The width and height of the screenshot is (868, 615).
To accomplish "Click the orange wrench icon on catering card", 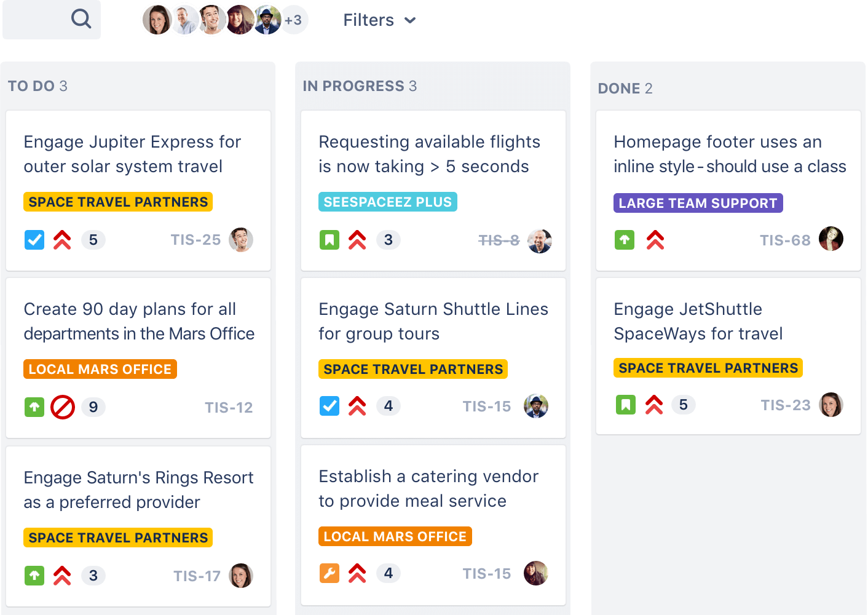I will coord(329,573).
